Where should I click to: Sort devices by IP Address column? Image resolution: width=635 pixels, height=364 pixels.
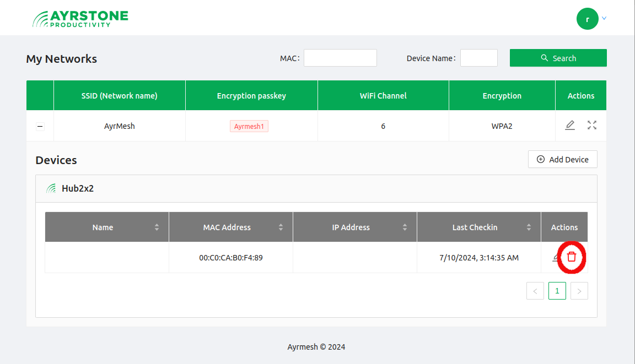405,227
